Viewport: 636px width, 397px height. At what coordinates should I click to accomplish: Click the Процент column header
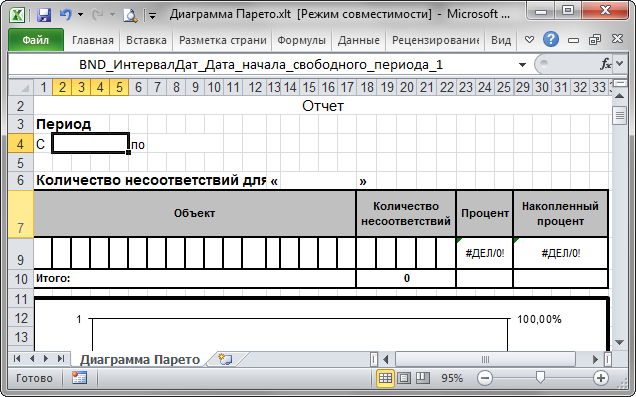pos(485,213)
